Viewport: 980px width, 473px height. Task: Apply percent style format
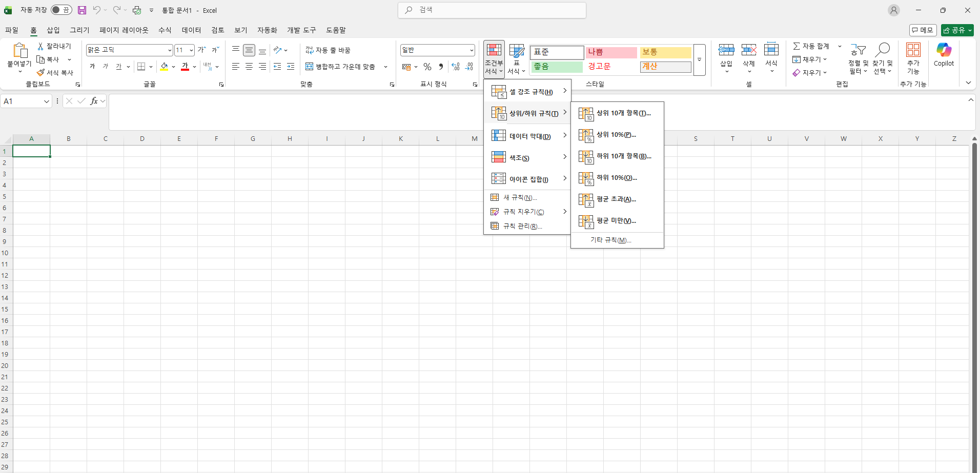(x=427, y=67)
